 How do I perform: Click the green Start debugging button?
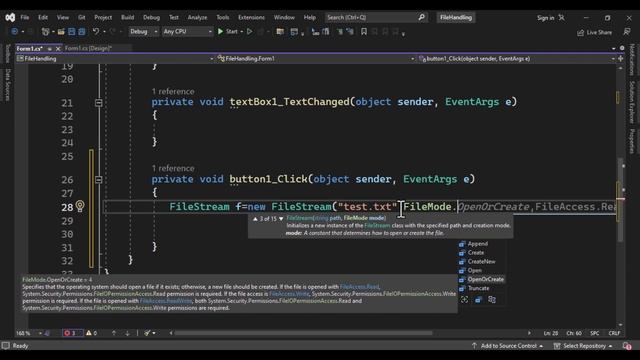pyautogui.click(x=228, y=31)
